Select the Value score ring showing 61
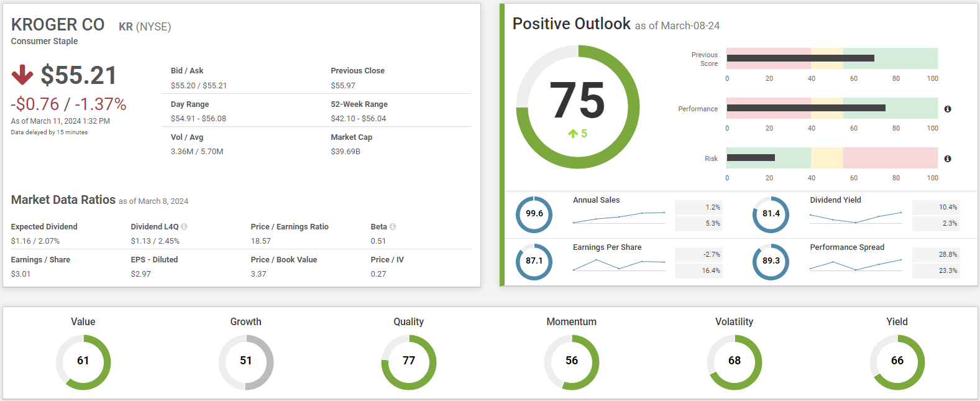The height and width of the screenshot is (401, 980). tap(83, 362)
